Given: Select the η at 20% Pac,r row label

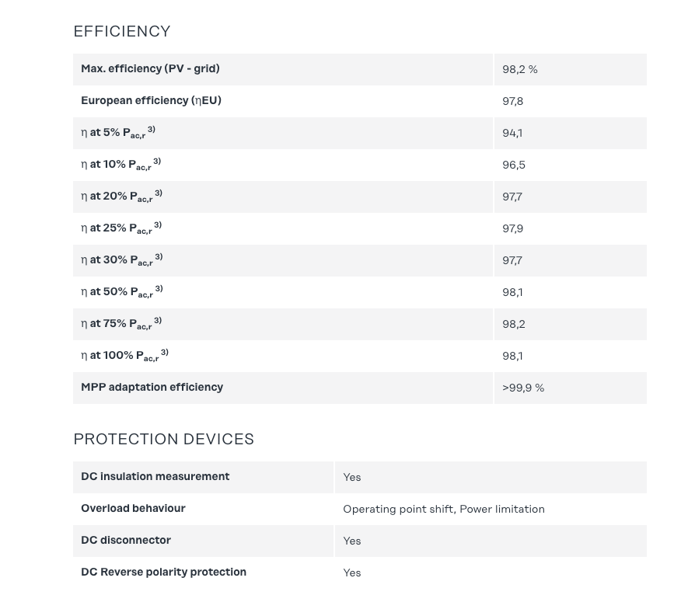Looking at the screenshot, I should (121, 196).
